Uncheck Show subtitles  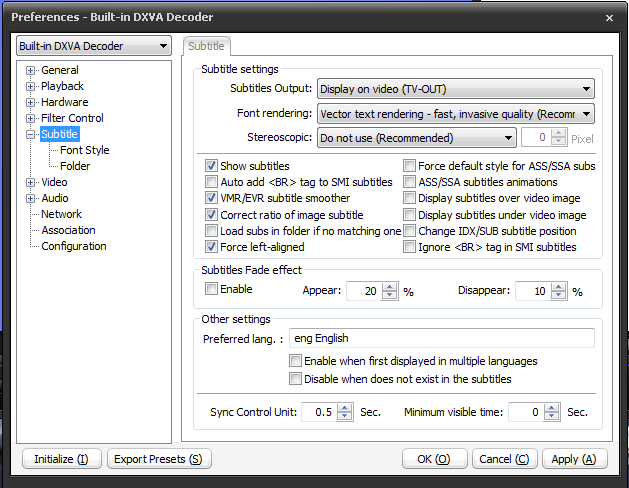pos(212,166)
